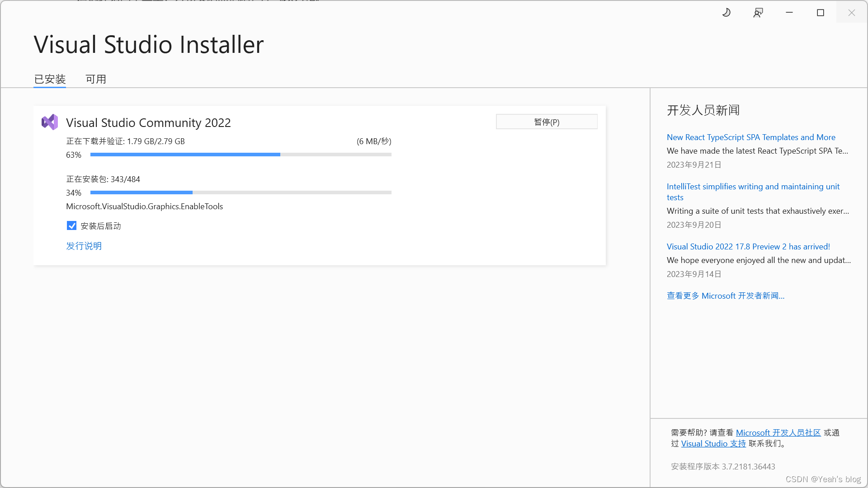This screenshot has width=868, height=488.
Task: Open the Visual Studio 支持 link
Action: click(x=713, y=443)
